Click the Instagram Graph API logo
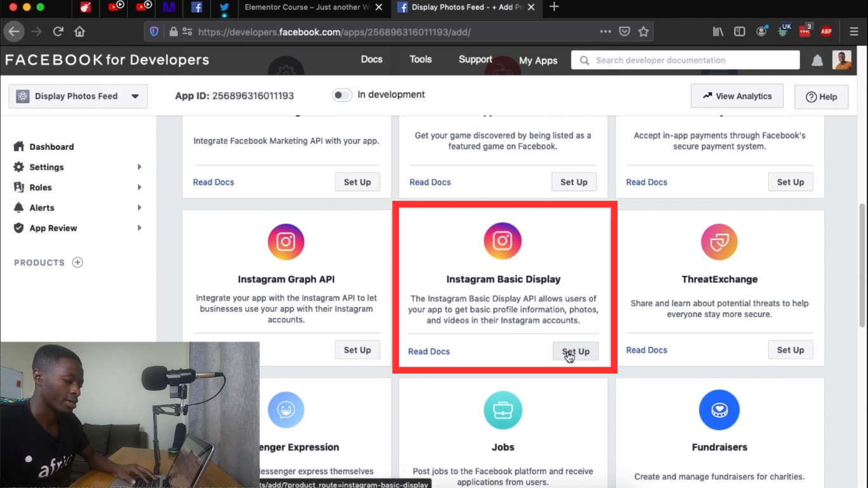The width and height of the screenshot is (868, 488). pyautogui.click(x=286, y=241)
